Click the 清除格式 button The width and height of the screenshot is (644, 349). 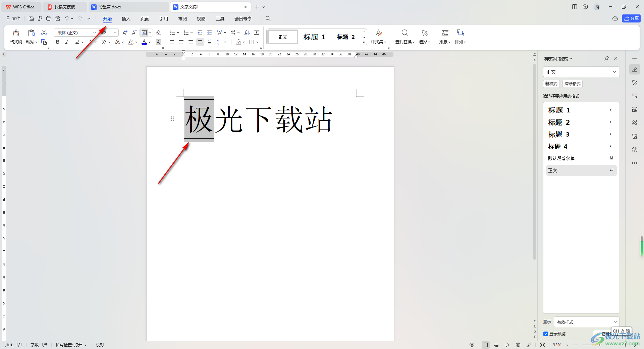point(572,84)
